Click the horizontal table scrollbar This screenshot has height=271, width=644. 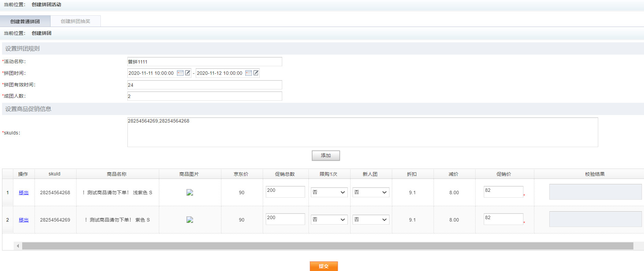point(327,246)
